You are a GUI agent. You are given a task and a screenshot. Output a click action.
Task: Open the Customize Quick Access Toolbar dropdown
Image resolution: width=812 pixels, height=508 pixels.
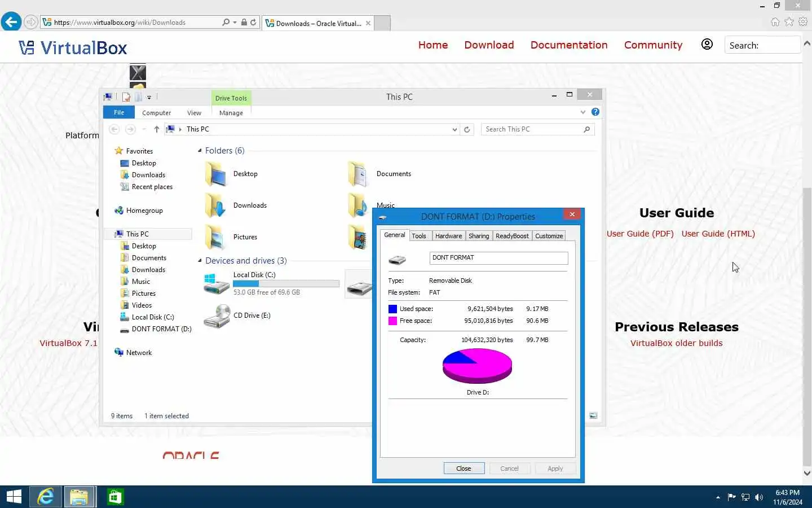[149, 97]
